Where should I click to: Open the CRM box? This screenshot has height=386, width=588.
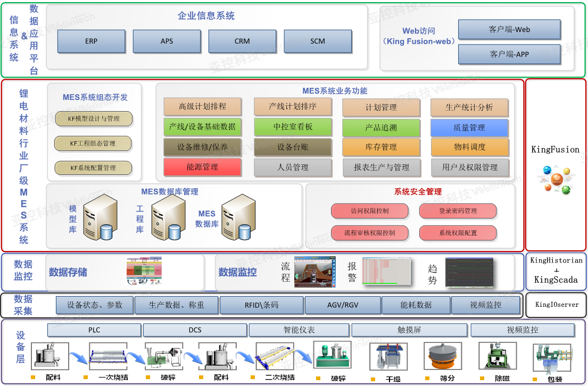(242, 41)
